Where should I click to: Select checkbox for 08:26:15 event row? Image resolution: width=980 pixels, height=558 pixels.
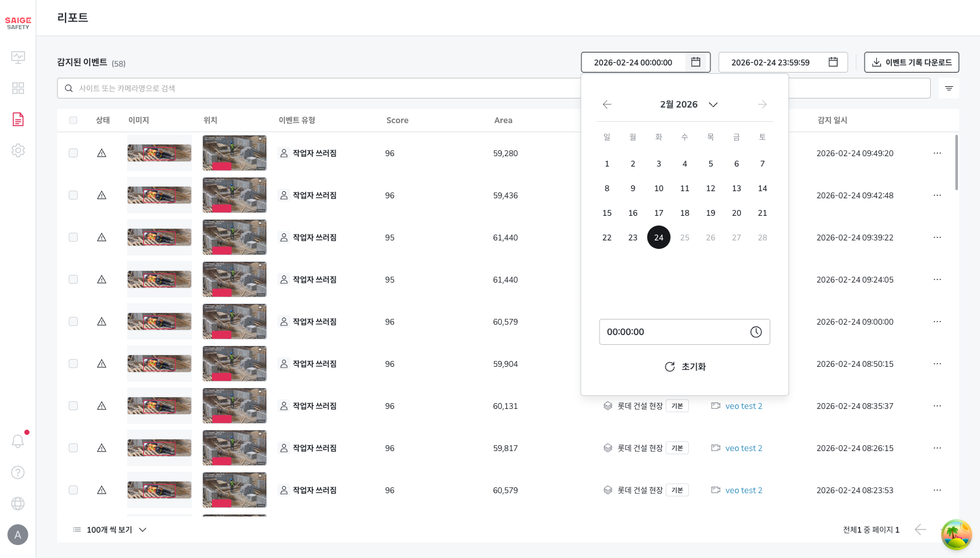click(x=73, y=448)
